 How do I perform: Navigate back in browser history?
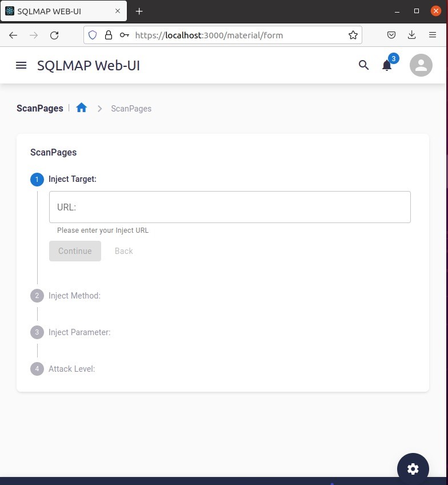13,35
